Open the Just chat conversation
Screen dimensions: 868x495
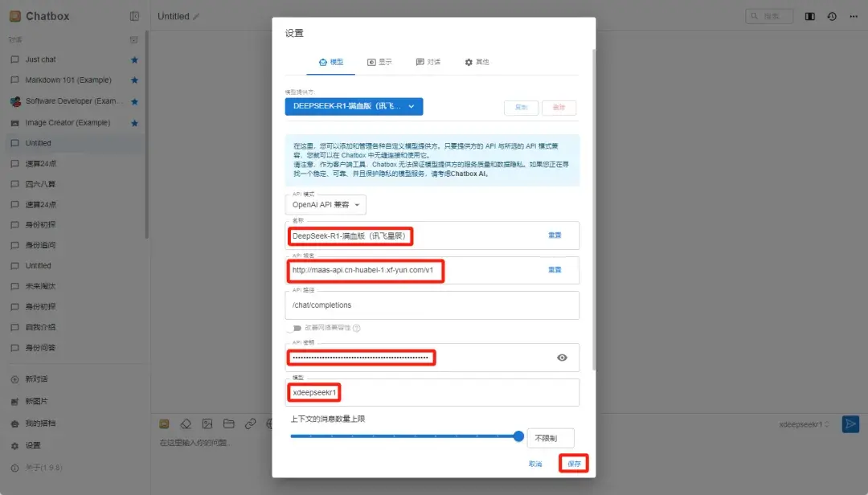coord(74,59)
